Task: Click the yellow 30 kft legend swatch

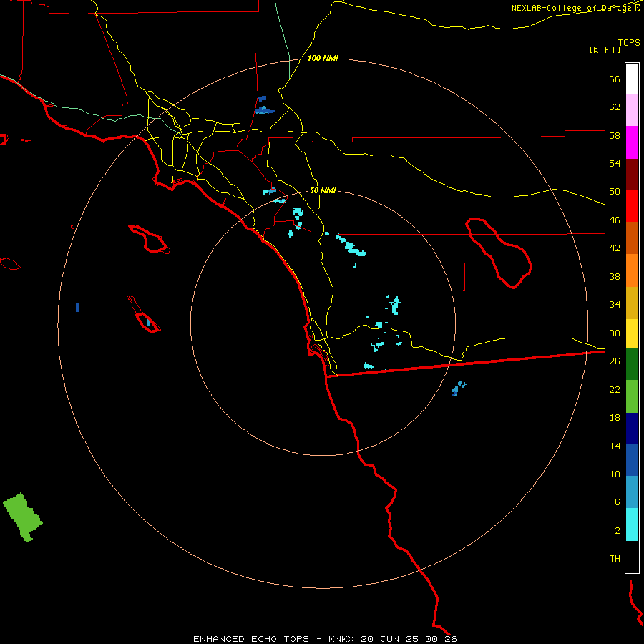Action: click(x=632, y=333)
